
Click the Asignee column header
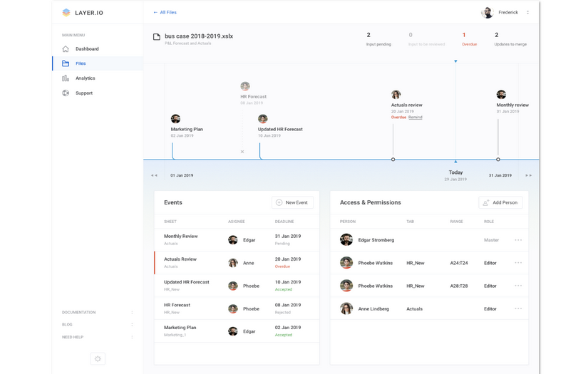tap(236, 222)
